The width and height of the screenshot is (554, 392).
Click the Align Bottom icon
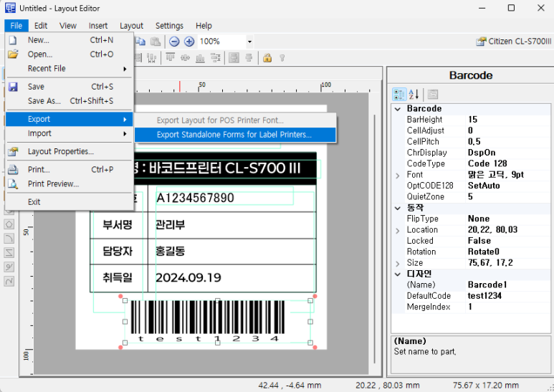pyautogui.click(x=201, y=57)
